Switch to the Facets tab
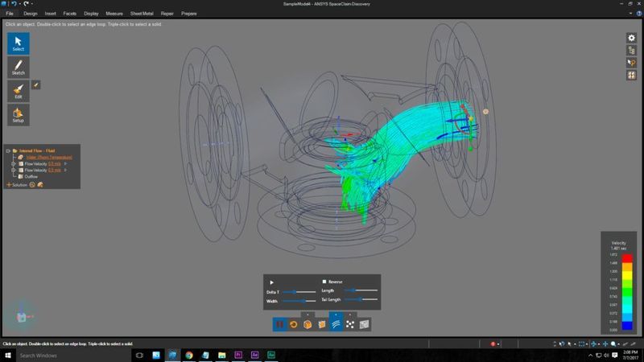The image size is (644, 362). pyautogui.click(x=70, y=14)
